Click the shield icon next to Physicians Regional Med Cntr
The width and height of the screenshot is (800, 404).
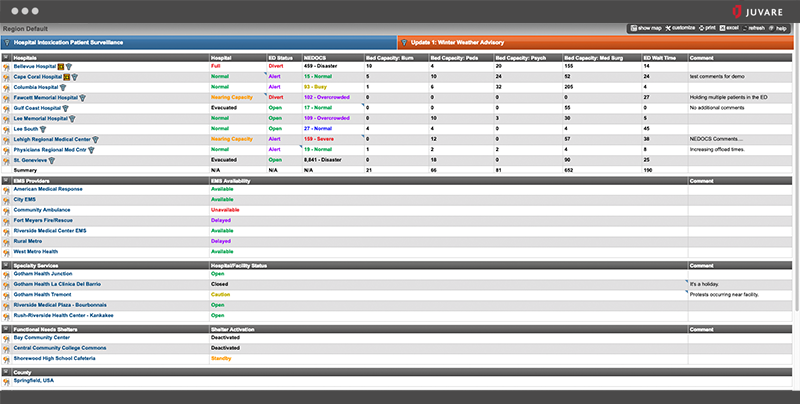pos(91,150)
